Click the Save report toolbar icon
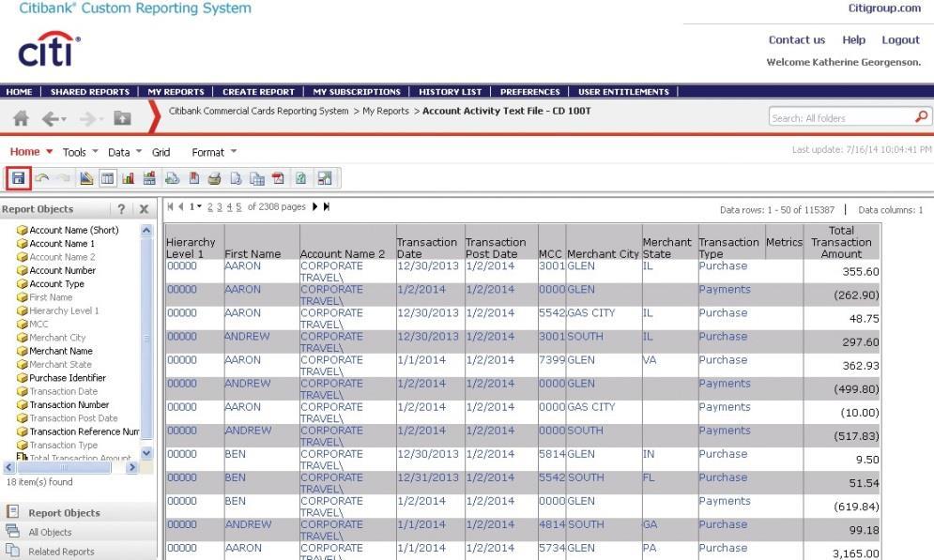Viewport: 934px width, 560px height. (x=19, y=178)
